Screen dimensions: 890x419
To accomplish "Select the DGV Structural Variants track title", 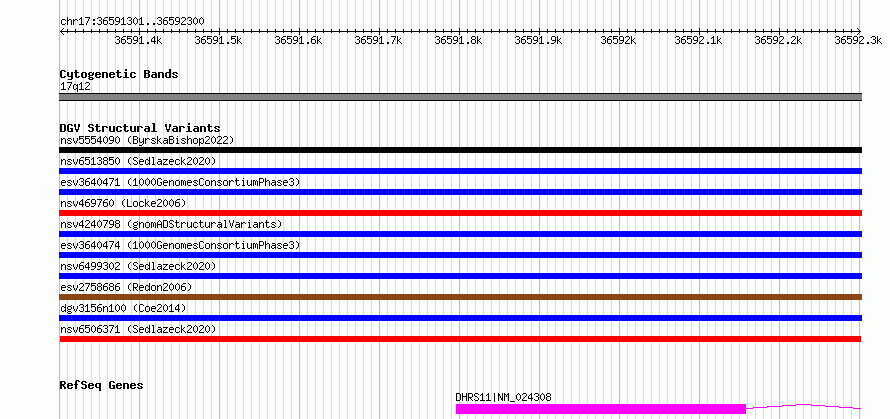I will (x=140, y=128).
